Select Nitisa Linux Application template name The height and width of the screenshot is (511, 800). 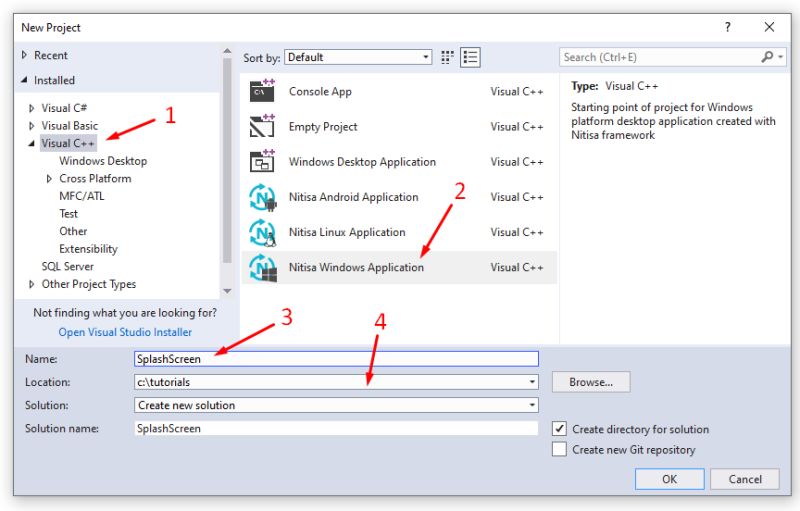(347, 232)
